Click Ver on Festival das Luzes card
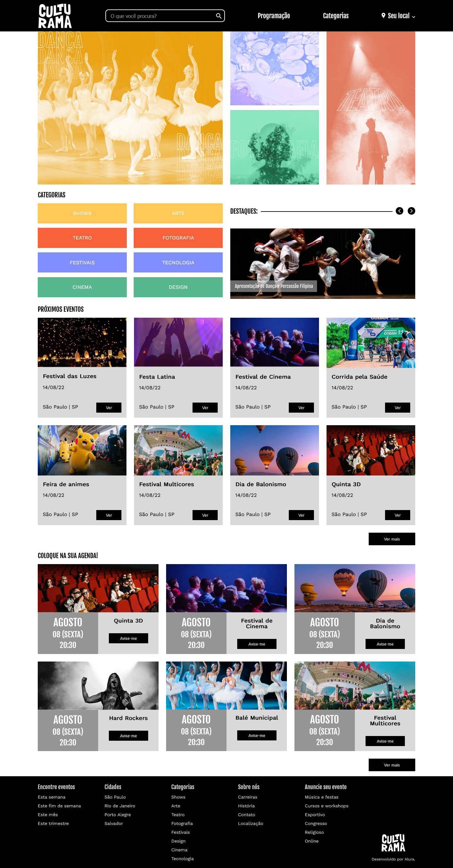The image size is (453, 868). coord(109,408)
